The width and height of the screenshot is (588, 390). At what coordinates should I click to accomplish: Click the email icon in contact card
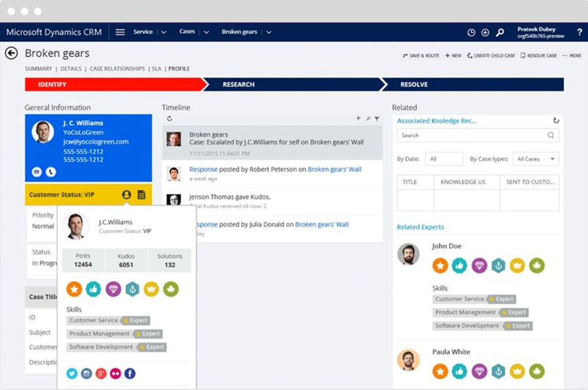36,172
